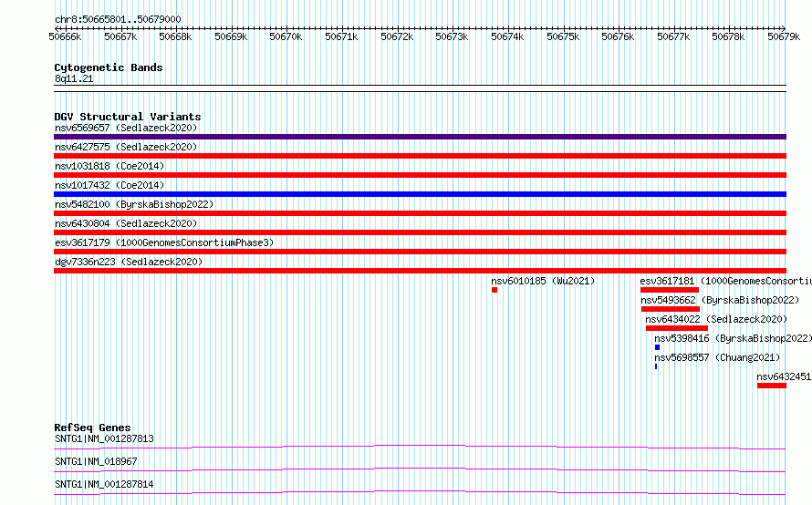This screenshot has width=812, height=505.
Task: Click the 50678k ruler tick label
Action: coord(728,36)
